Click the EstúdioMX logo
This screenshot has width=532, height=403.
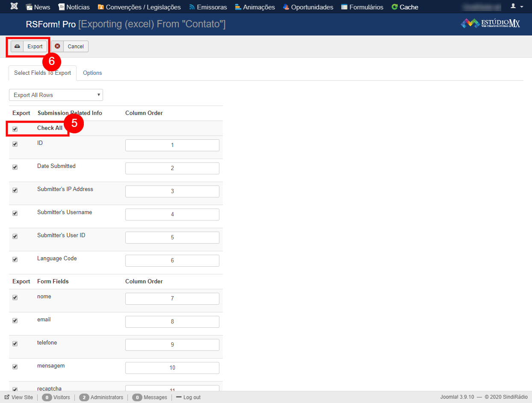point(490,24)
